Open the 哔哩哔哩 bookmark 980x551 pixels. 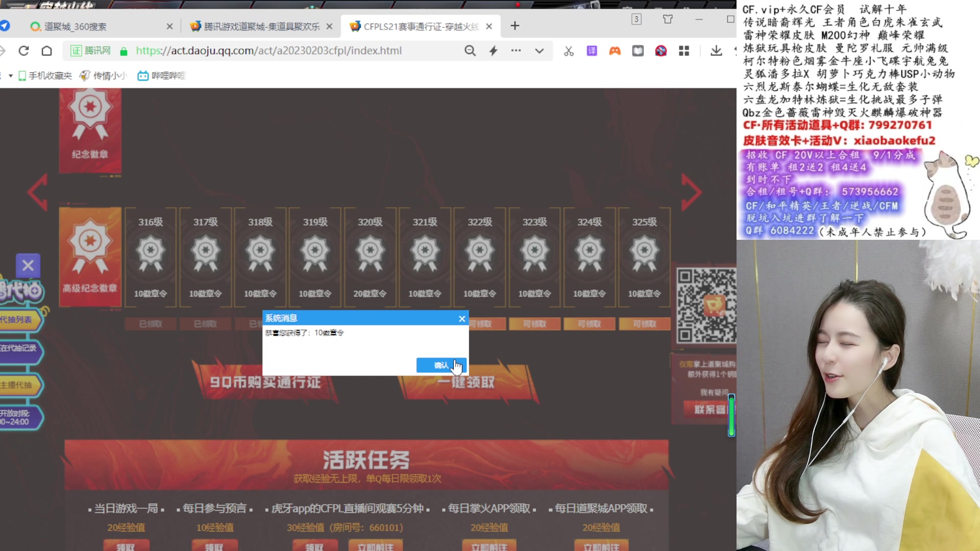[x=161, y=76]
